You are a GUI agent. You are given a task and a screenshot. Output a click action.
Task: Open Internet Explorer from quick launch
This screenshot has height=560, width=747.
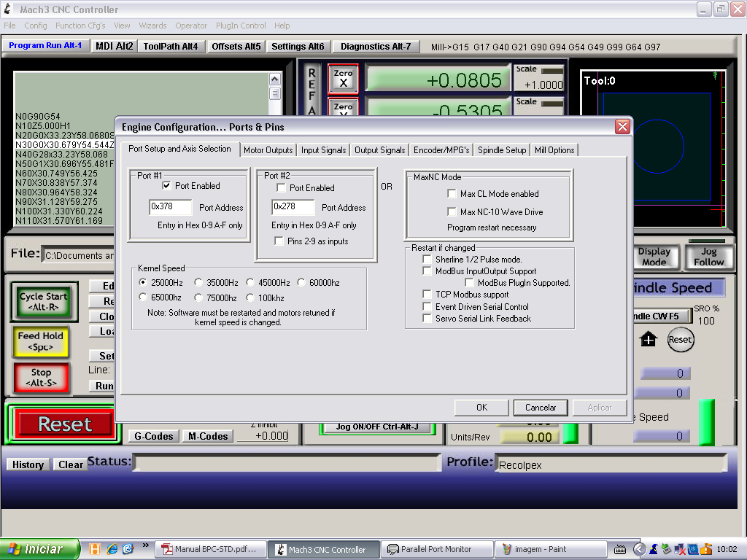pos(112,549)
